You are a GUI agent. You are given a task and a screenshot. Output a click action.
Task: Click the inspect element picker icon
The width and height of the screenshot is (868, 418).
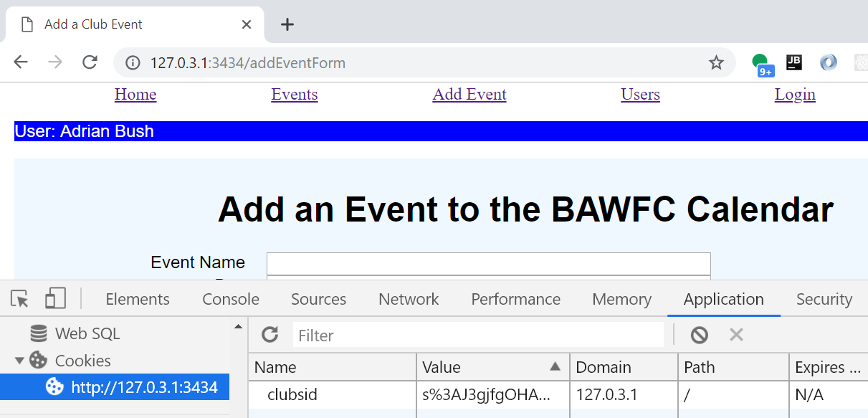pyautogui.click(x=20, y=299)
